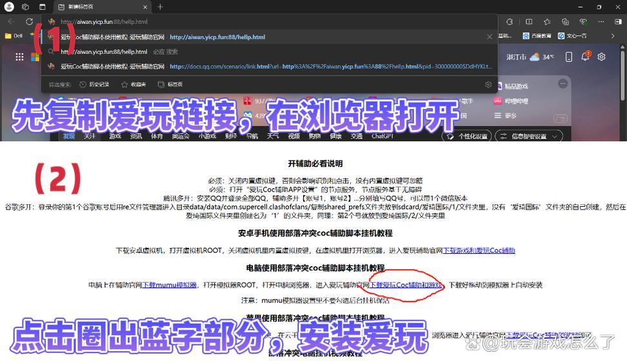Switch to 发现 feed tab
This screenshot has height=364, width=627.
click(x=69, y=136)
